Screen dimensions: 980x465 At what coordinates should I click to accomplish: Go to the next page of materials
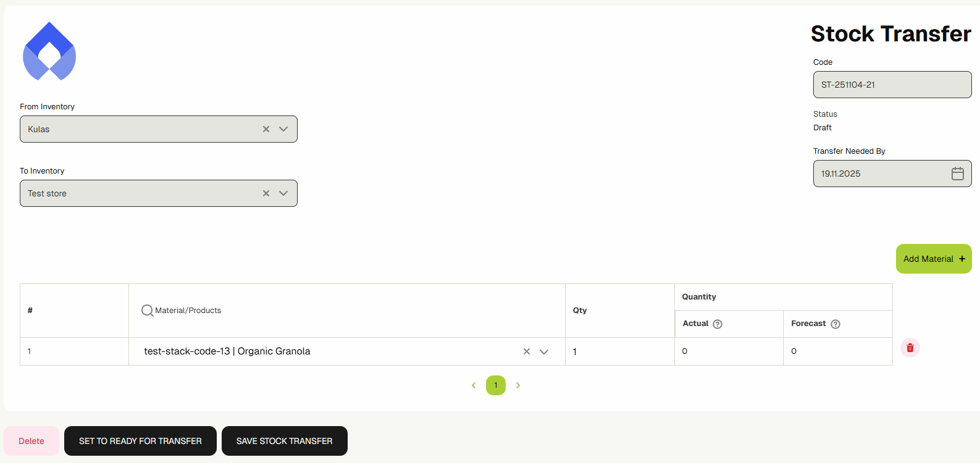518,385
